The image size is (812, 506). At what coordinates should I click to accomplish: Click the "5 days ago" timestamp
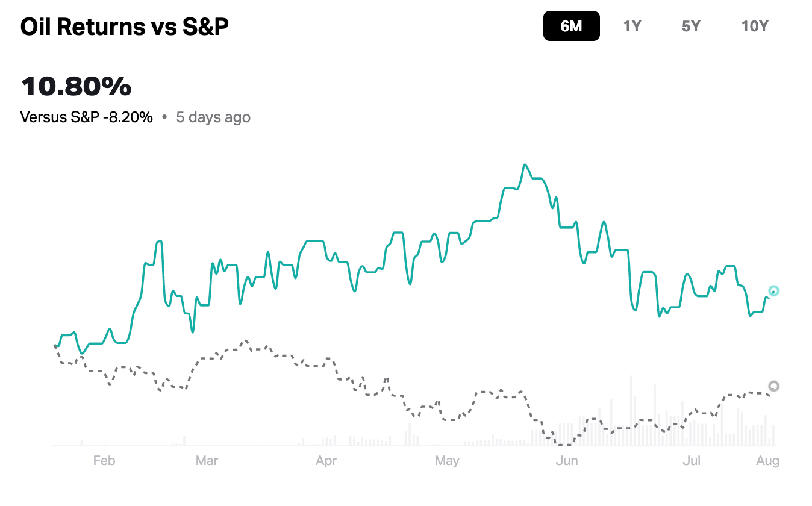[x=213, y=117]
